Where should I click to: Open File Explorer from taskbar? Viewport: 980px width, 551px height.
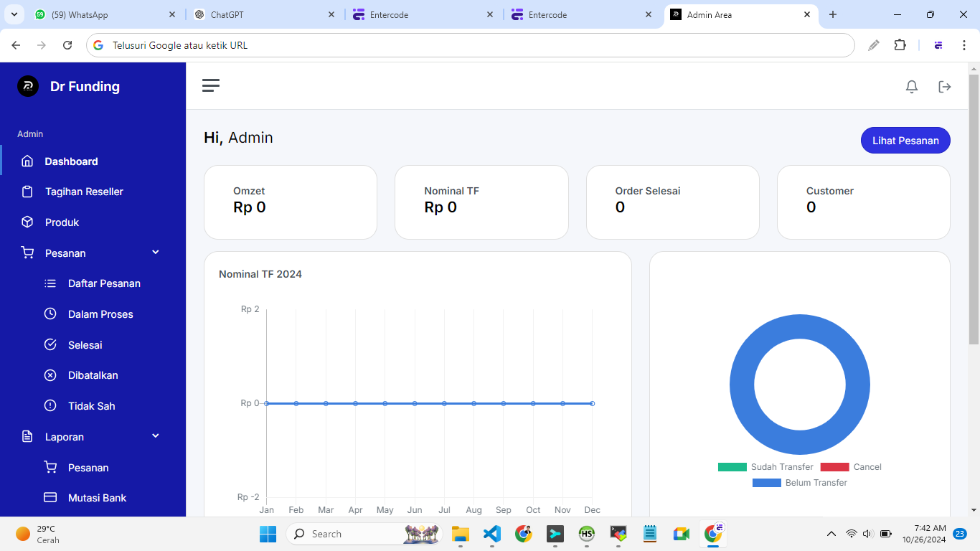coord(460,534)
